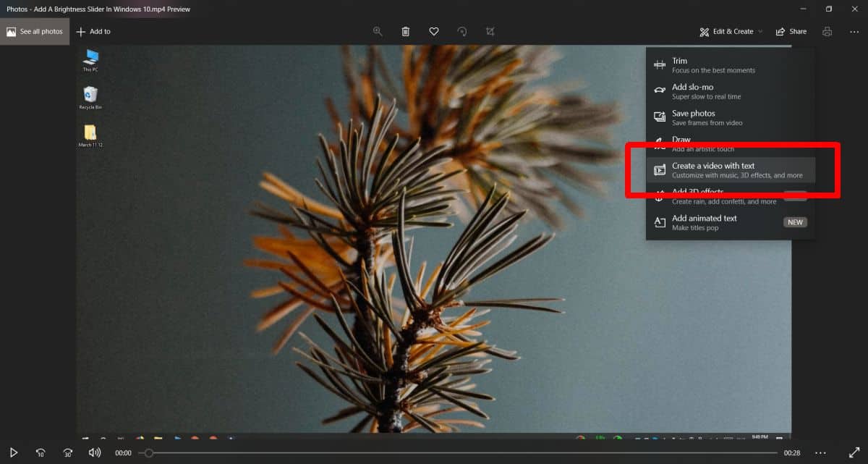
Task: Click the crop icon
Action: (x=490, y=32)
